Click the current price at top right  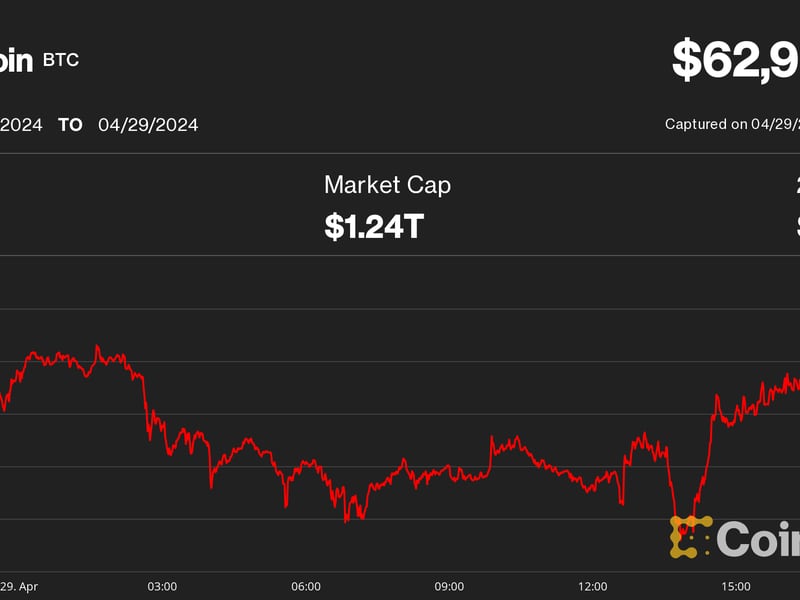pos(735,60)
